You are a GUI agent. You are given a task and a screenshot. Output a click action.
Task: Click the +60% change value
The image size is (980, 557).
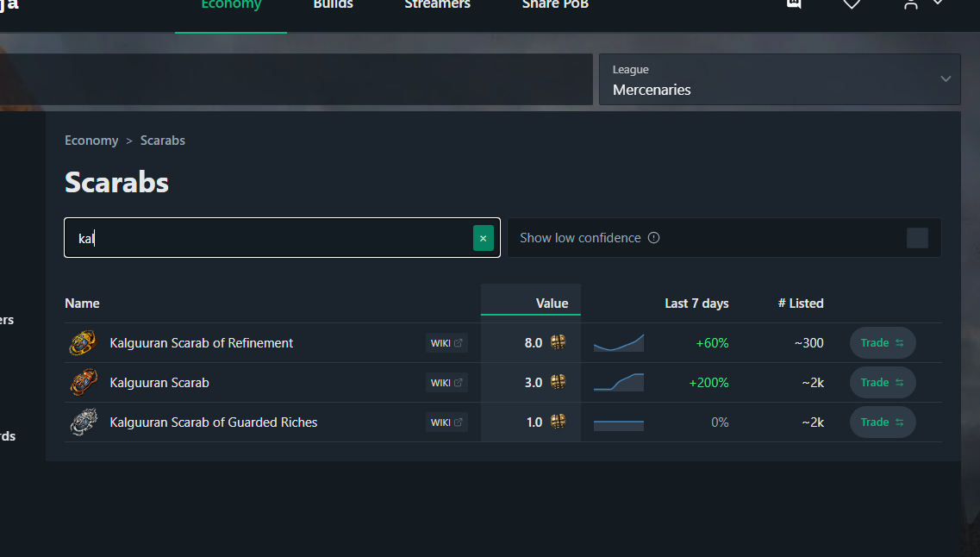pos(713,342)
